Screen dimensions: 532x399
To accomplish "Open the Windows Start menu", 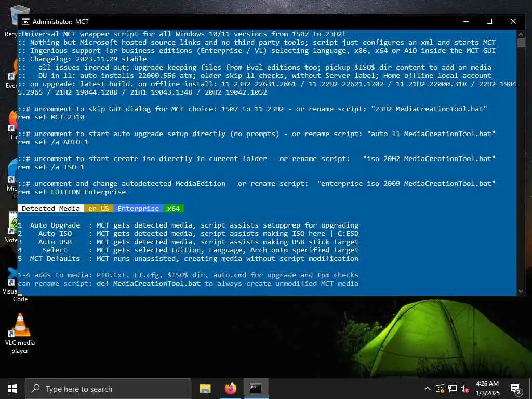I will point(12,389).
